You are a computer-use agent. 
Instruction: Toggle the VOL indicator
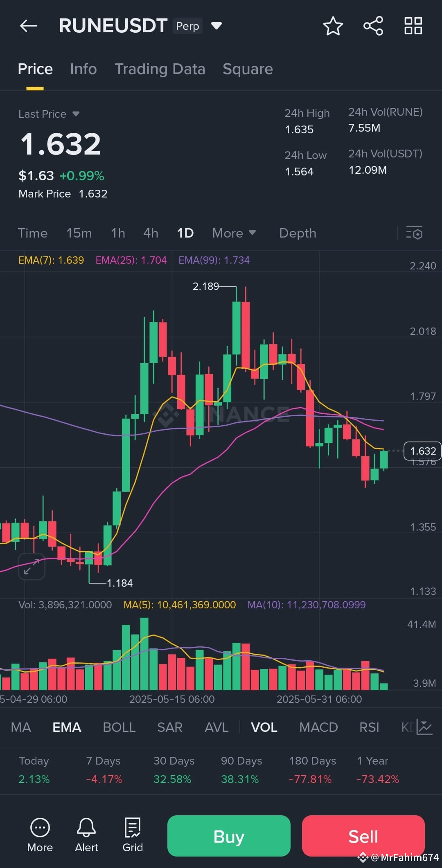[264, 727]
